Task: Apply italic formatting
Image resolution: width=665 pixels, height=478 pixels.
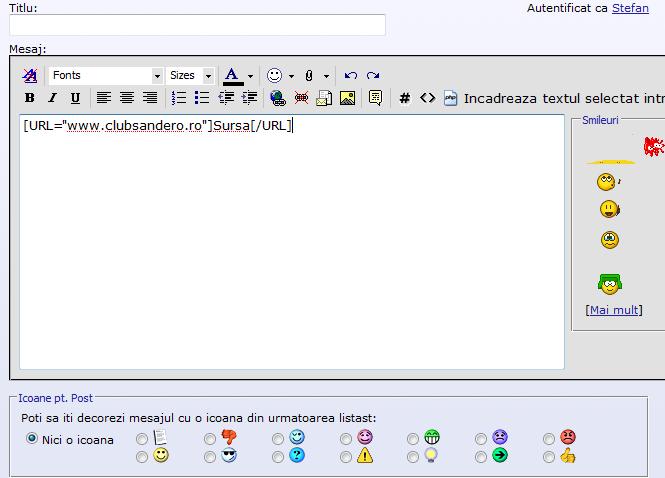Action: tap(50, 98)
